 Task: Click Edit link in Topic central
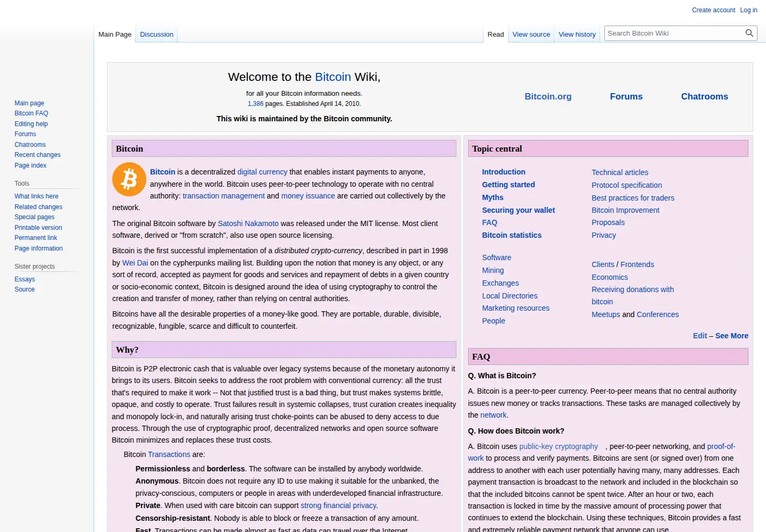coord(700,336)
